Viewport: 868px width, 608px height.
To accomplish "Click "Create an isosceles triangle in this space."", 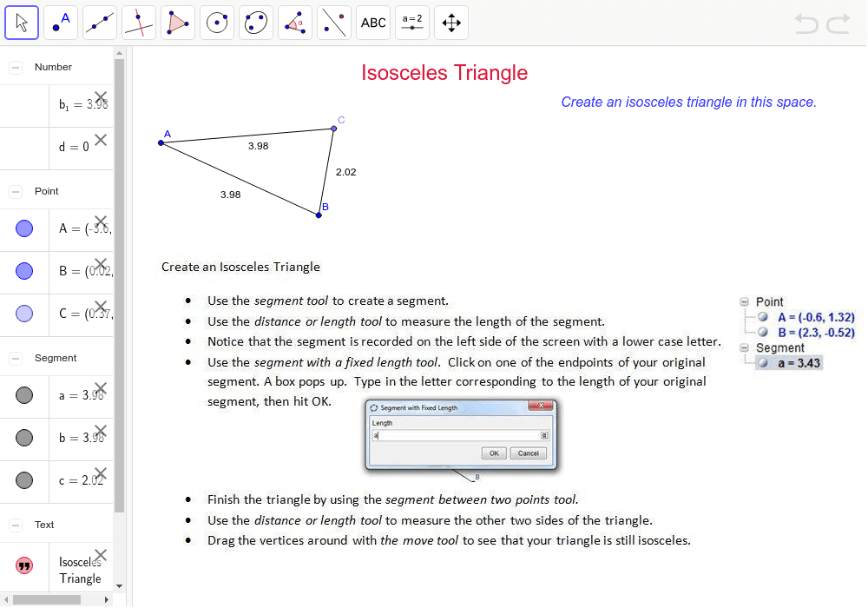I will tap(688, 102).
